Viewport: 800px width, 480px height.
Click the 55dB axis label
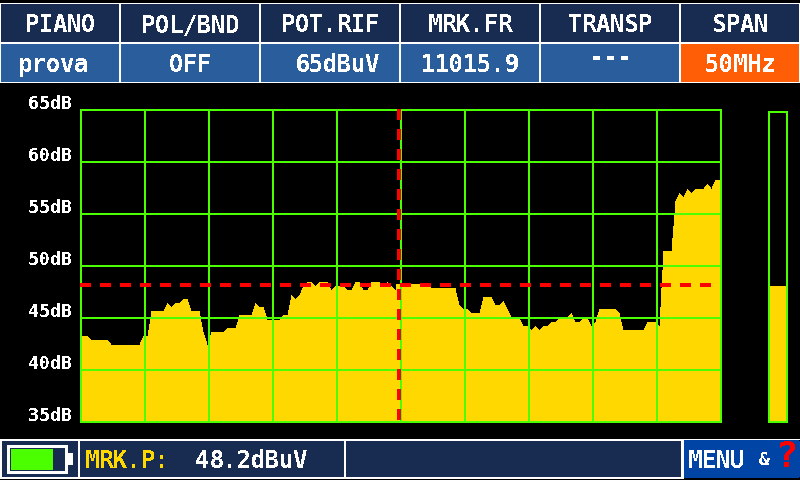click(x=50, y=207)
